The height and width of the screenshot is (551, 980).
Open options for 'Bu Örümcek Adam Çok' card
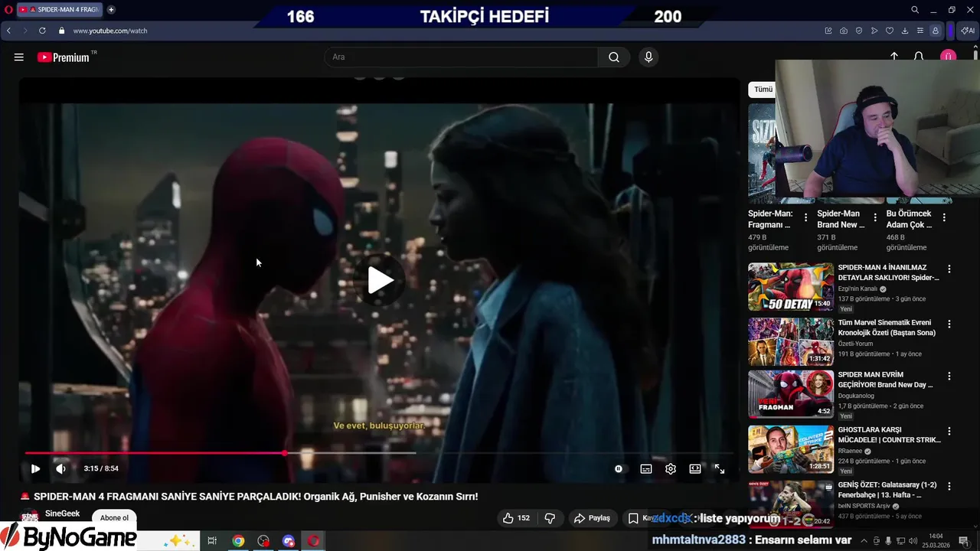point(944,217)
